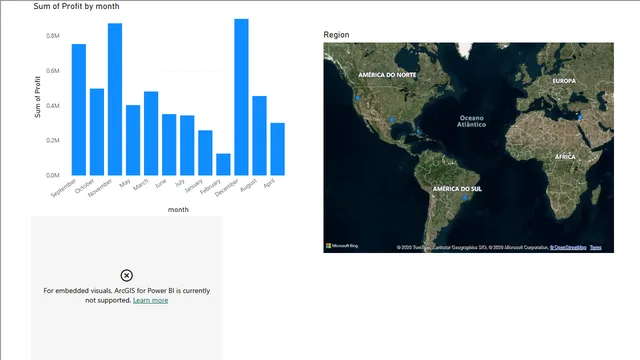The width and height of the screenshot is (640, 360).
Task: Click the Learn more link
Action: click(x=150, y=300)
